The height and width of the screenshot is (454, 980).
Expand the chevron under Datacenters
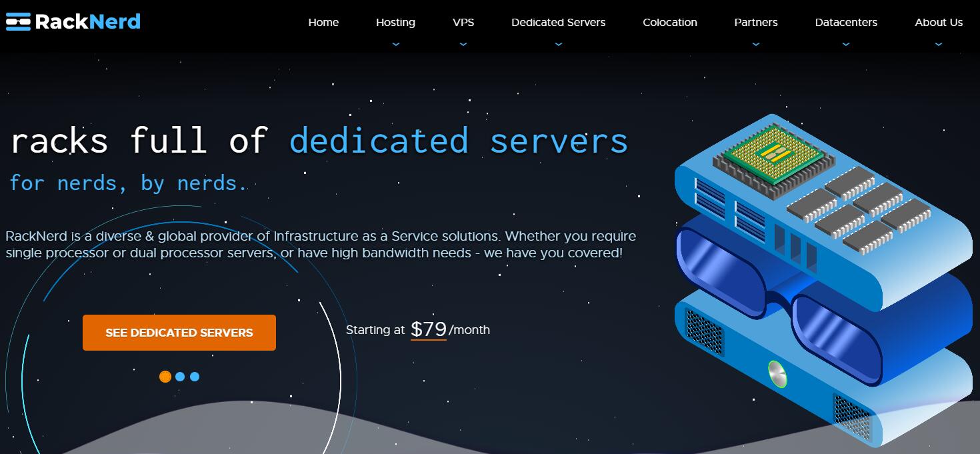(x=846, y=44)
